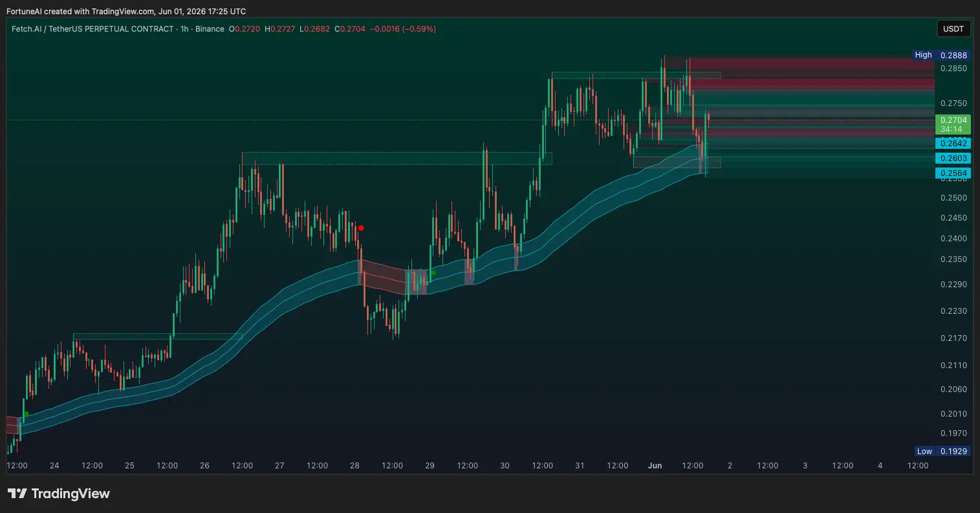Click the 0.2850 price scale value
Screen dimensions: 980x513
click(953, 69)
